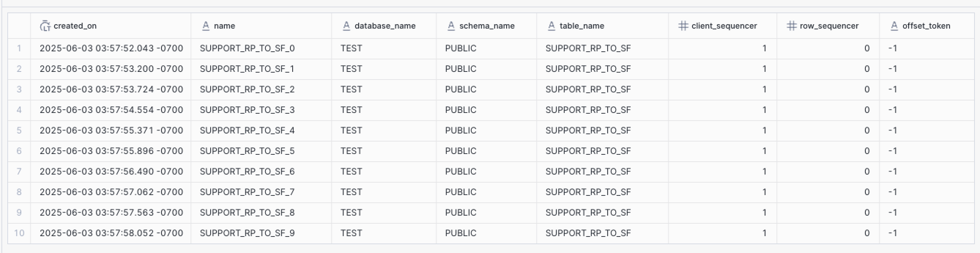Select row number 6
This screenshot has height=253, width=980.
click(19, 151)
